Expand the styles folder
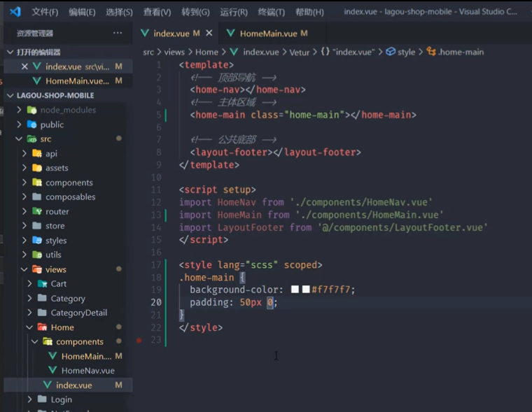Screen dimensions: 532x412 click(x=24, y=240)
